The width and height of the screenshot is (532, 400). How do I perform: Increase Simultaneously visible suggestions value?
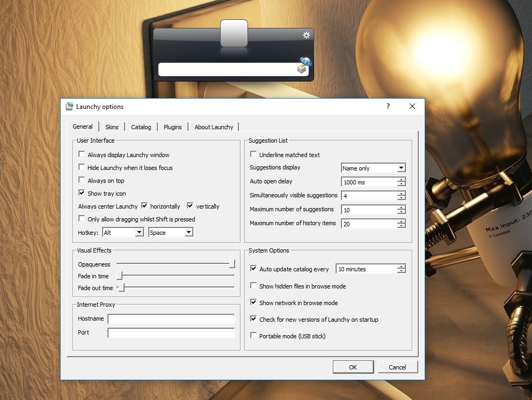click(x=402, y=194)
